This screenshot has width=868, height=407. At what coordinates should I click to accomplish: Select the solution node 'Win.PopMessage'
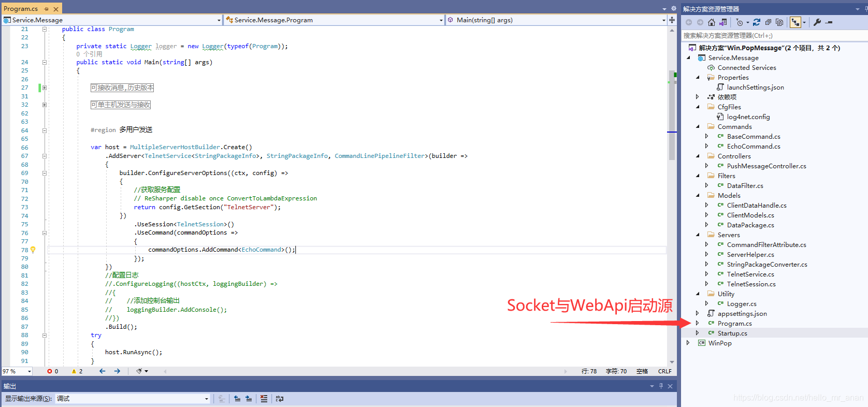(770, 48)
